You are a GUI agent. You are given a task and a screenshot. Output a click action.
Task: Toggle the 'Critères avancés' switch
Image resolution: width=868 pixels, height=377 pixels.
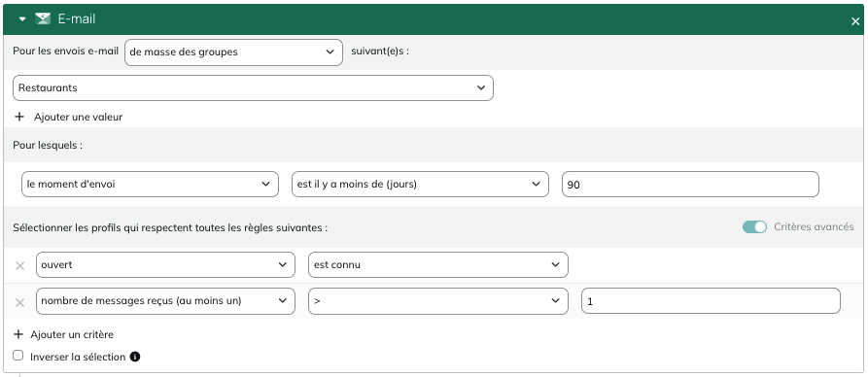pos(754,227)
